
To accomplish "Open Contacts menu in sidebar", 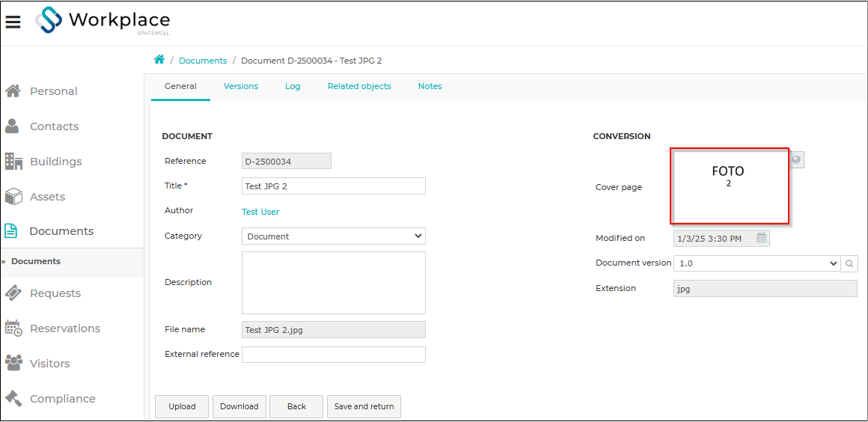I will 54,126.
